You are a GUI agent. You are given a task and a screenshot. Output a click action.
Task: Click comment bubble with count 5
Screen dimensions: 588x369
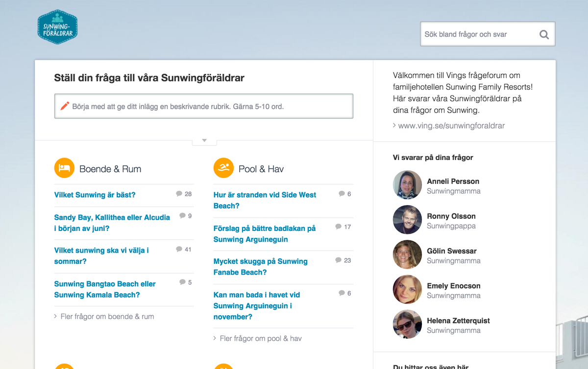183,282
